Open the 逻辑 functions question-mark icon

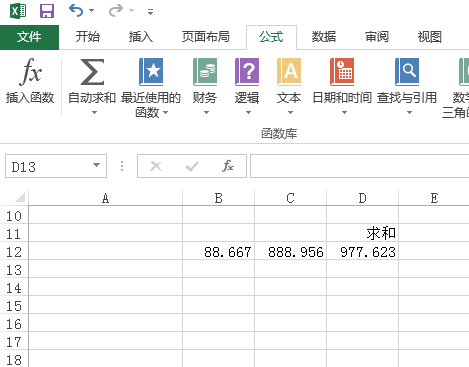click(247, 72)
